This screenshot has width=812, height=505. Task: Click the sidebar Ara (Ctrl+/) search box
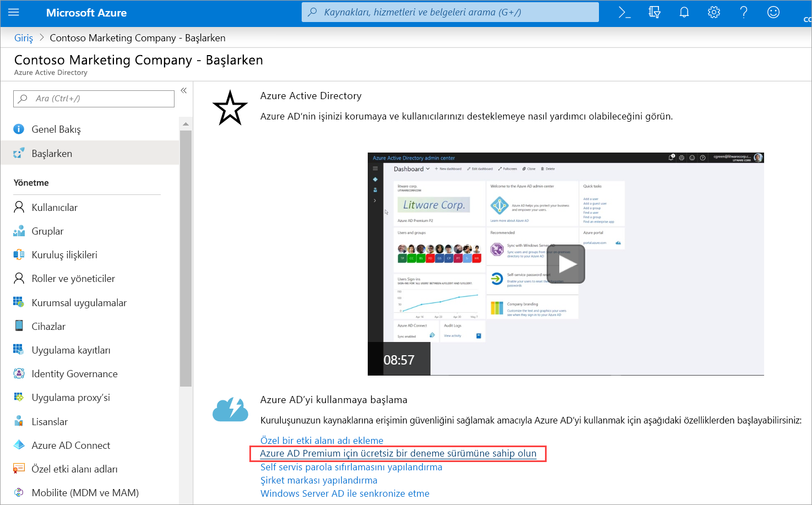click(x=94, y=99)
